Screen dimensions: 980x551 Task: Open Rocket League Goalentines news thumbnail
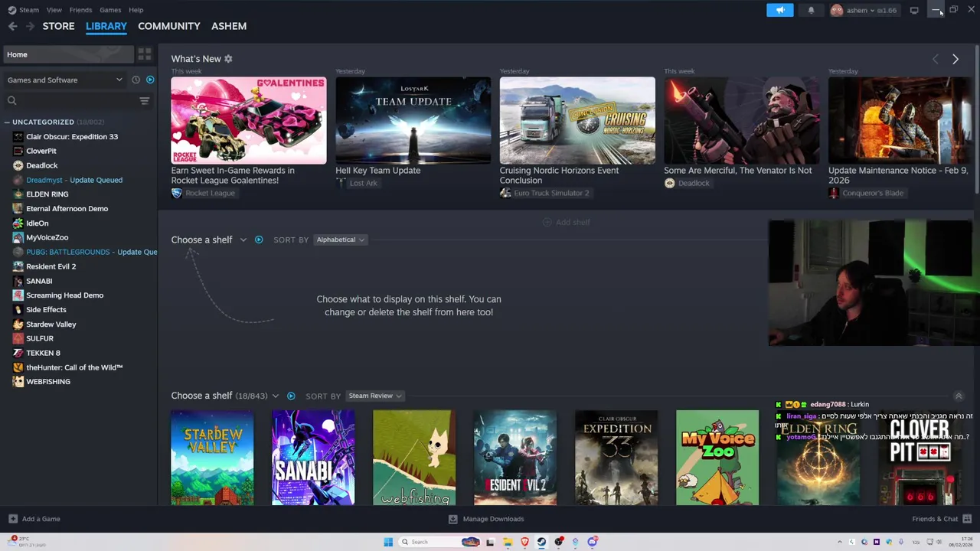(248, 120)
